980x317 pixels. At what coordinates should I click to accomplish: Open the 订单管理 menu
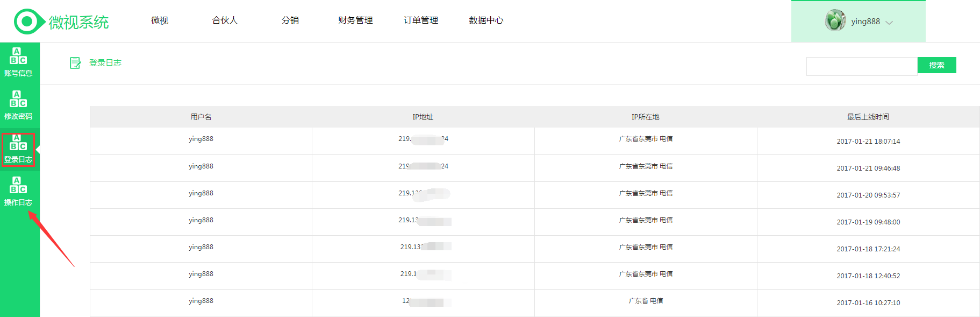point(421,20)
